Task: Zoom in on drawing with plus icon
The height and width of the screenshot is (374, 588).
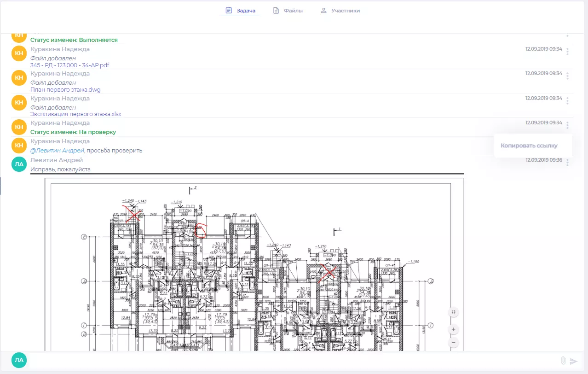Action: (453, 329)
